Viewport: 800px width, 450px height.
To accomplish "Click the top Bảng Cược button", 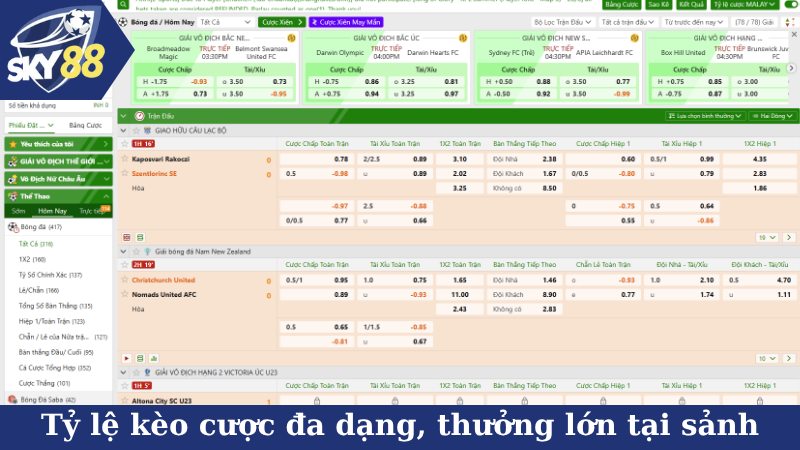I will click(x=621, y=4).
